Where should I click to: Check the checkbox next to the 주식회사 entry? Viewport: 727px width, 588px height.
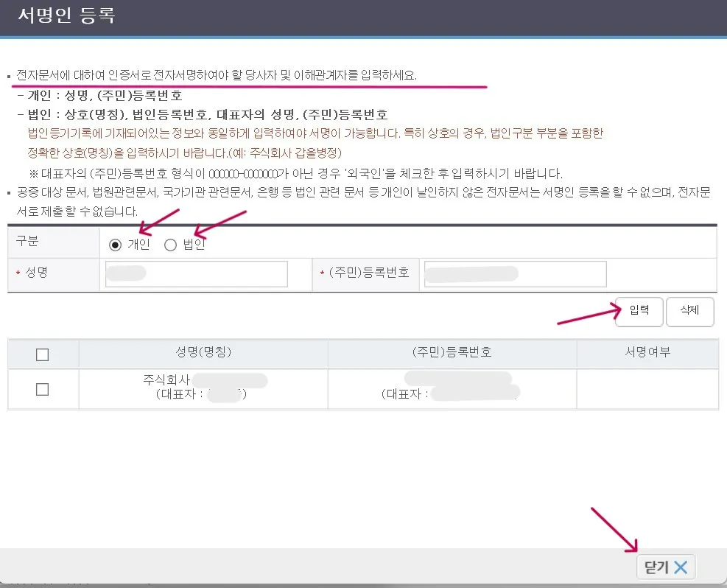coord(41,389)
